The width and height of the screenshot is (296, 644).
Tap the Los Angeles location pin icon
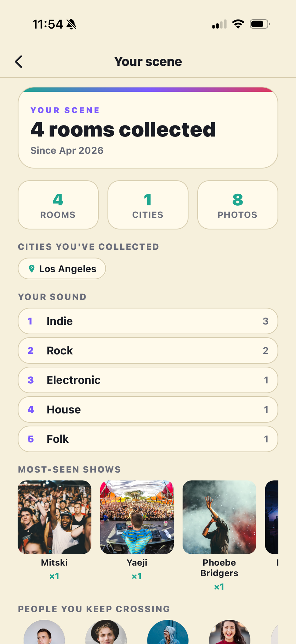tap(31, 269)
